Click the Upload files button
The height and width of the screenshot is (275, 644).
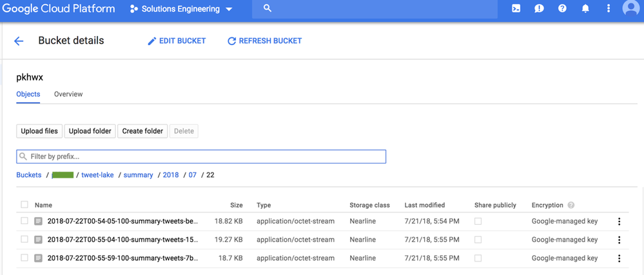click(x=39, y=131)
